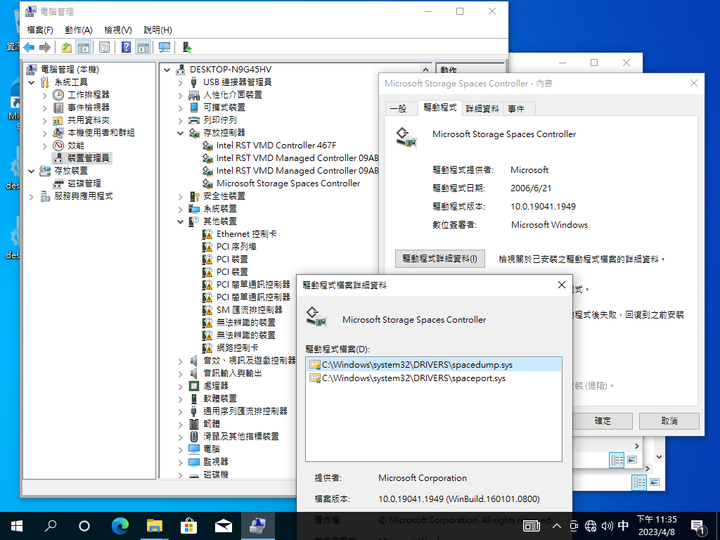Close the Microsoft Storage Spaces Controller properties dialog

click(x=693, y=83)
